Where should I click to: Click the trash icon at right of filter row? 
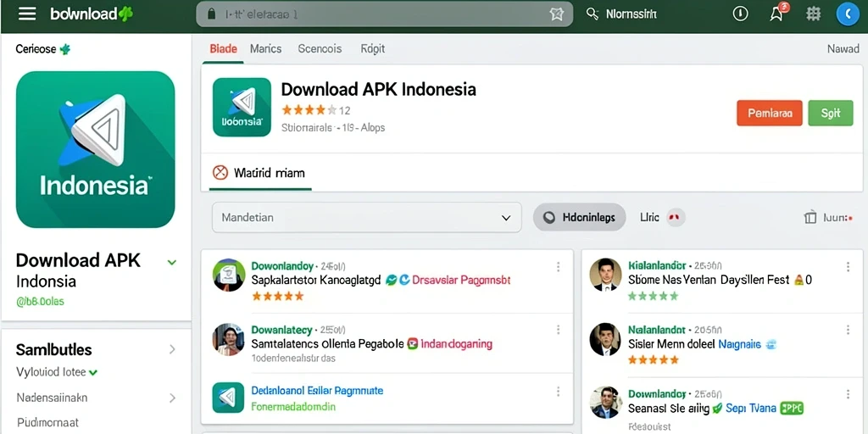pos(810,218)
